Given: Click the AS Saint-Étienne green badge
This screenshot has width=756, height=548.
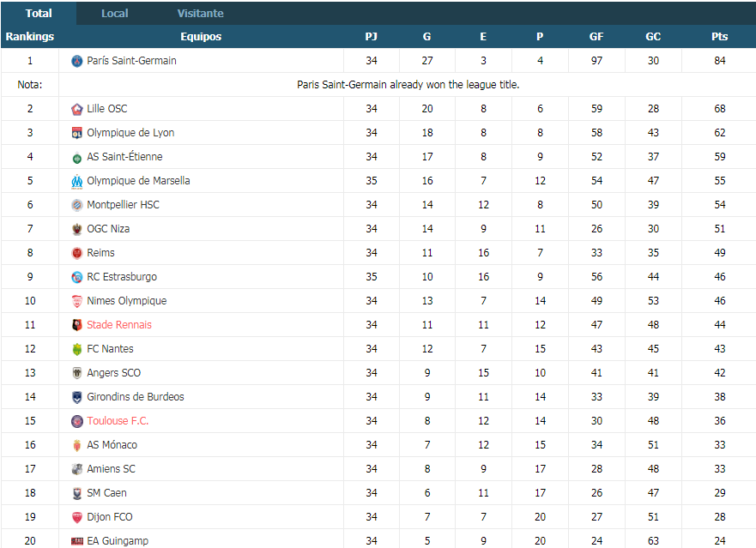Looking at the screenshot, I should pos(76,157).
